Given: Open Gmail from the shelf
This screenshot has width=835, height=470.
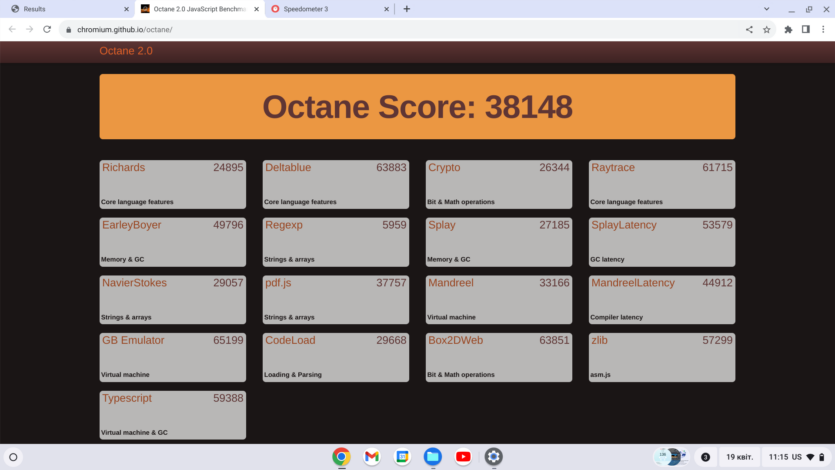Looking at the screenshot, I should coord(372,457).
